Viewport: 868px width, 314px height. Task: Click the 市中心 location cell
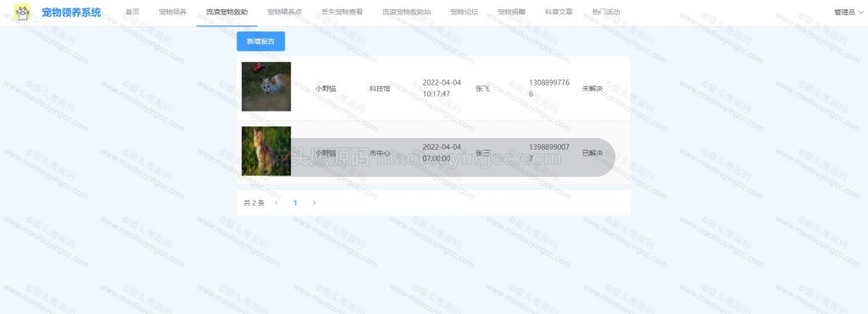pyautogui.click(x=380, y=153)
